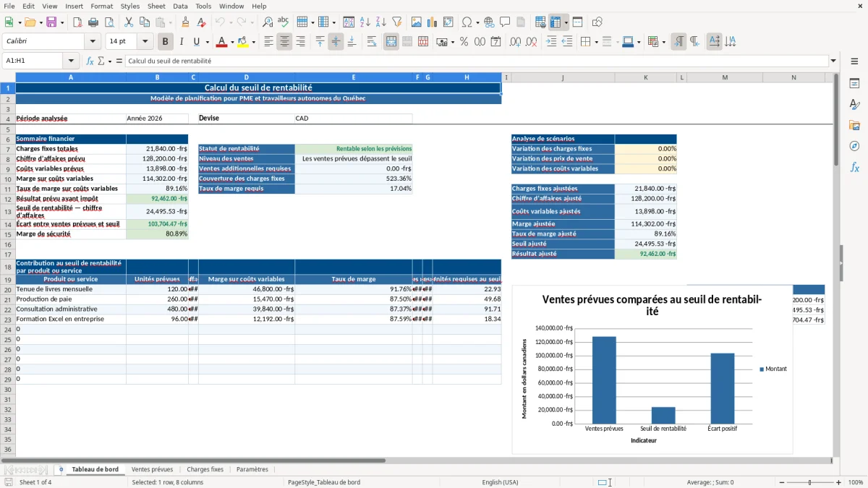868x488 pixels.
Task: Switch to Charges fixes sheet tab
Action: point(205,469)
